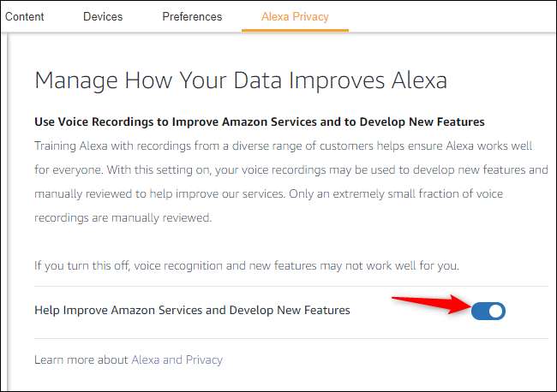
Task: Click the Help Improve Amazon Services label text
Action: coord(192,311)
